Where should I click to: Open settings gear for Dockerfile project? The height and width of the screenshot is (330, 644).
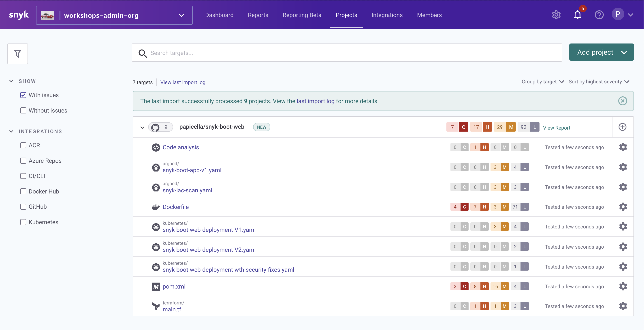(x=623, y=207)
